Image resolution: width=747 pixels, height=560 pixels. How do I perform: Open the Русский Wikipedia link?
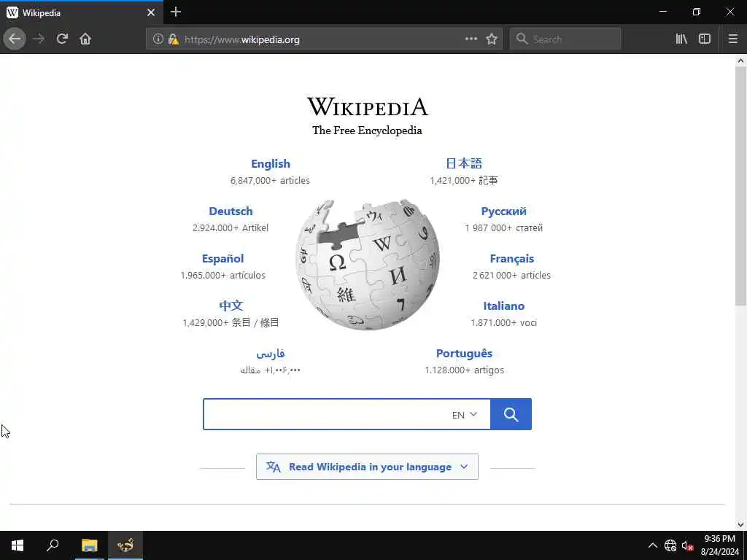pos(503,211)
